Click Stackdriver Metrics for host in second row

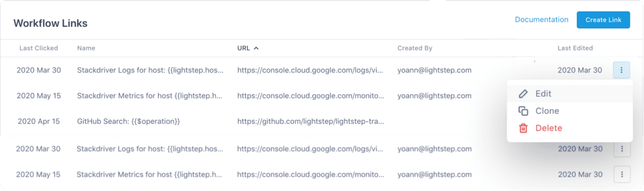(149, 96)
